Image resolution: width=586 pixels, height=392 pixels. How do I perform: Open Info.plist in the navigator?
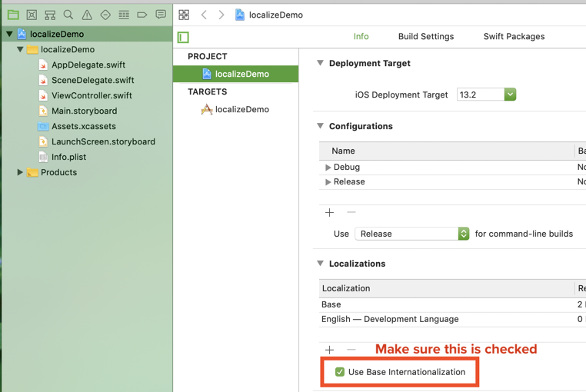pyautogui.click(x=68, y=157)
